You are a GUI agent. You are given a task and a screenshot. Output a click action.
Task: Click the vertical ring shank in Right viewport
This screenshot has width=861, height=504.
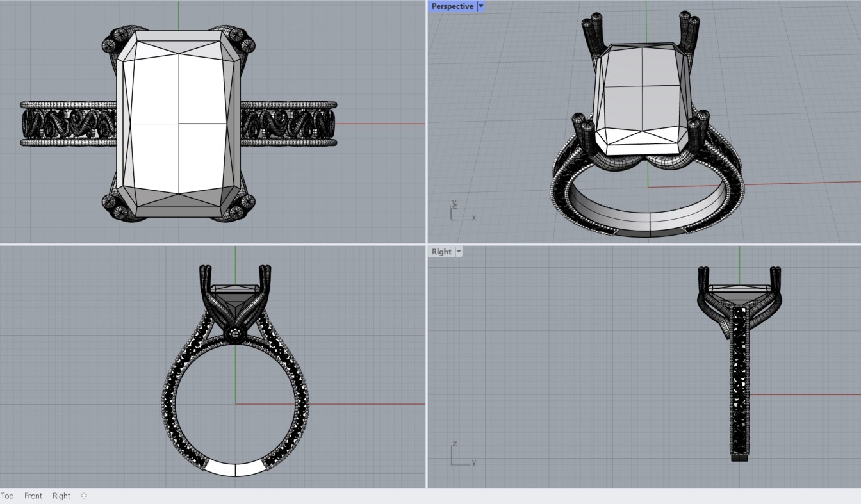click(x=740, y=384)
